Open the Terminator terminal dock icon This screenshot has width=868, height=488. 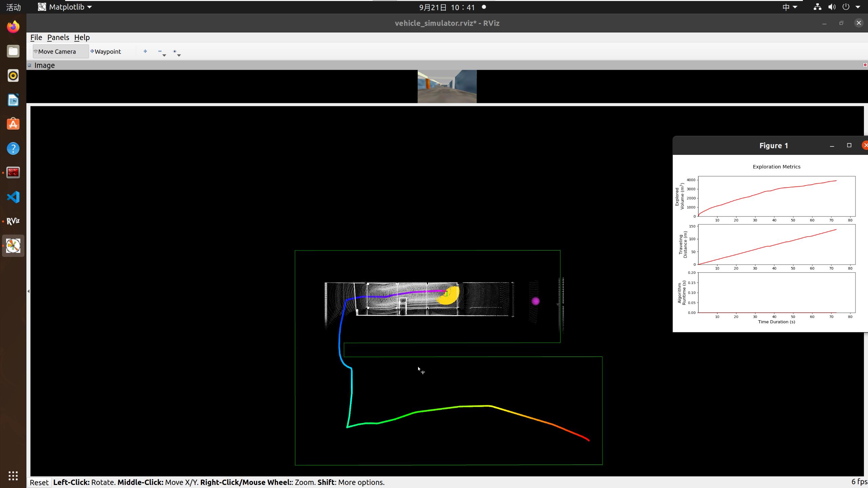[13, 172]
